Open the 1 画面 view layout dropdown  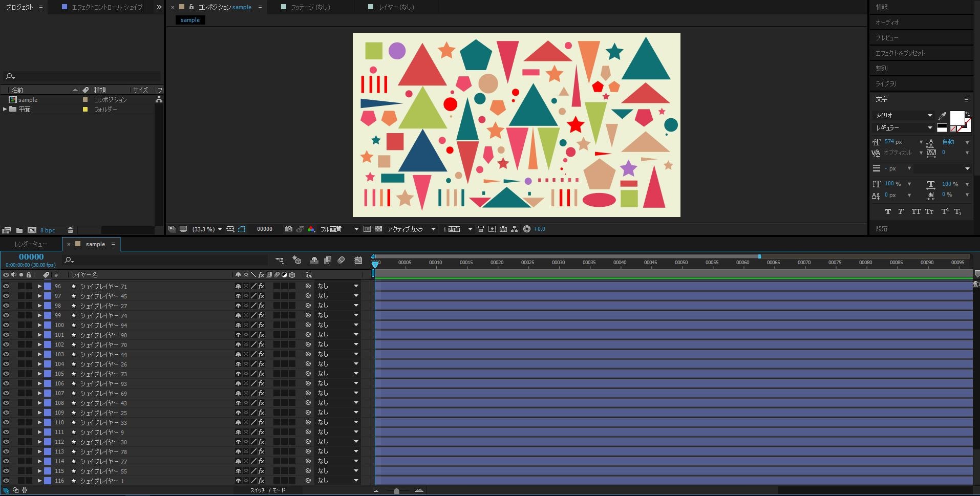pos(458,229)
